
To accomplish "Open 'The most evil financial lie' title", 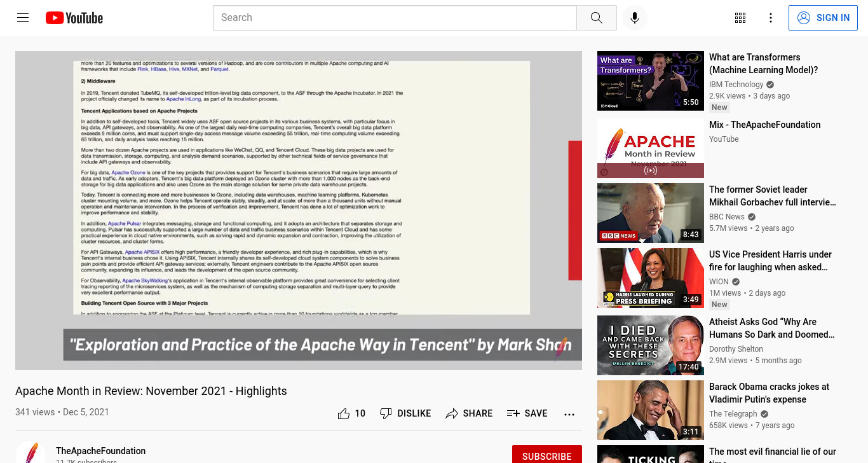I will point(773,454).
